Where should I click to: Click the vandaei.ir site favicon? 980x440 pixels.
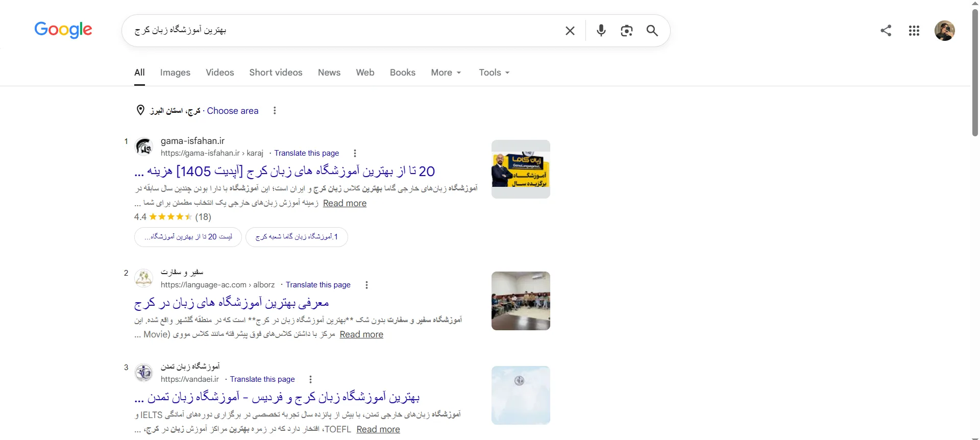(x=144, y=373)
